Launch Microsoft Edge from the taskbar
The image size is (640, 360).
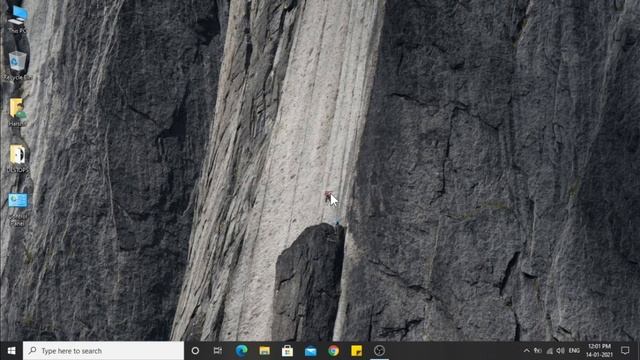(x=241, y=351)
